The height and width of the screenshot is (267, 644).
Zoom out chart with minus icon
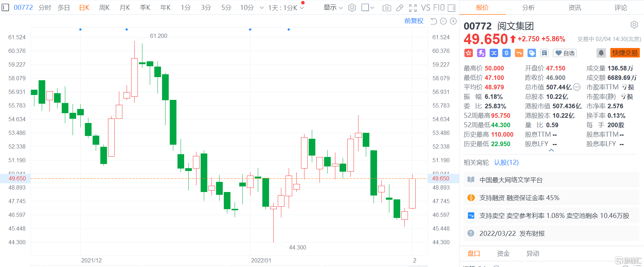click(443, 21)
